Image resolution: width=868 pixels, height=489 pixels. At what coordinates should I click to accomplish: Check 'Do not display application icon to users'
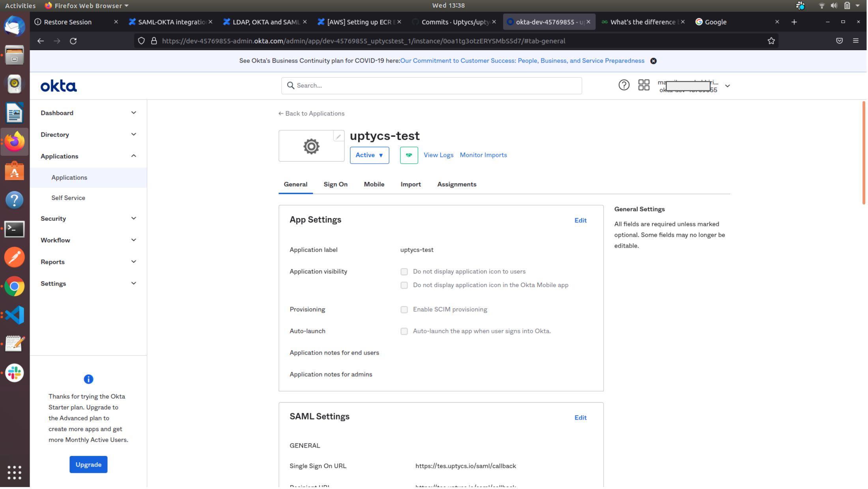click(x=404, y=272)
